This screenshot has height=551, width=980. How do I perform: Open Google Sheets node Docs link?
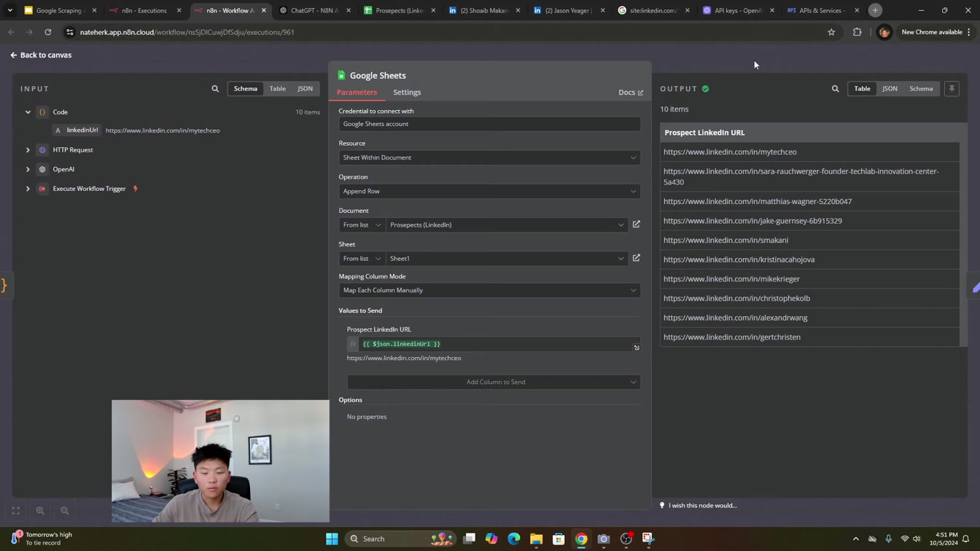click(x=630, y=93)
